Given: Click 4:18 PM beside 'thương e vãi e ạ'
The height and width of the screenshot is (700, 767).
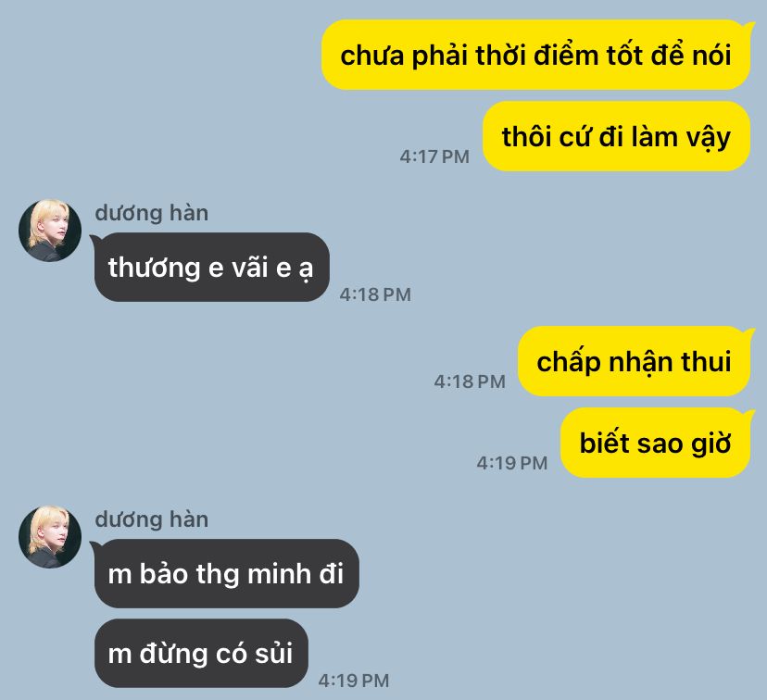Looking at the screenshot, I should point(375,294).
